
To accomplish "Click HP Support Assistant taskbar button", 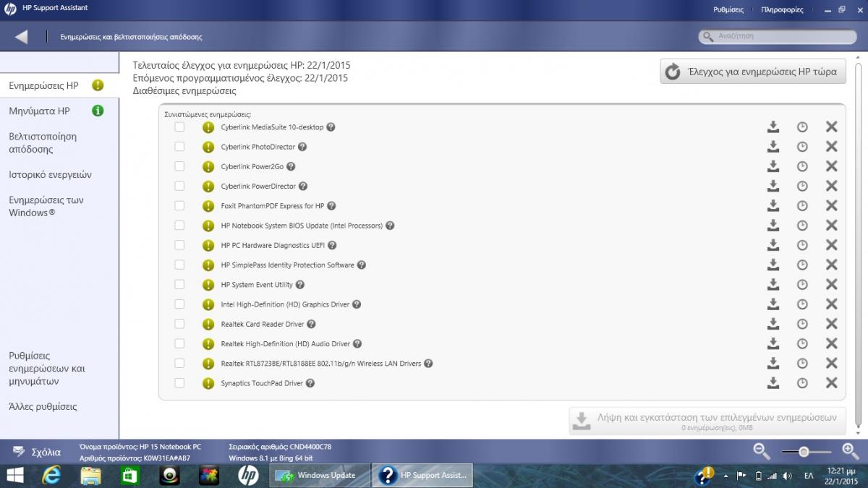I will [423, 475].
